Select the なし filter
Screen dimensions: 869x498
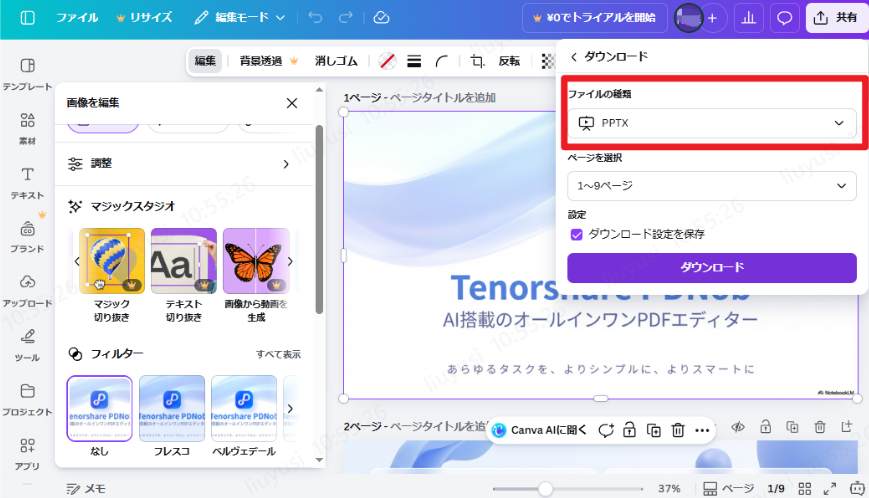coord(100,408)
